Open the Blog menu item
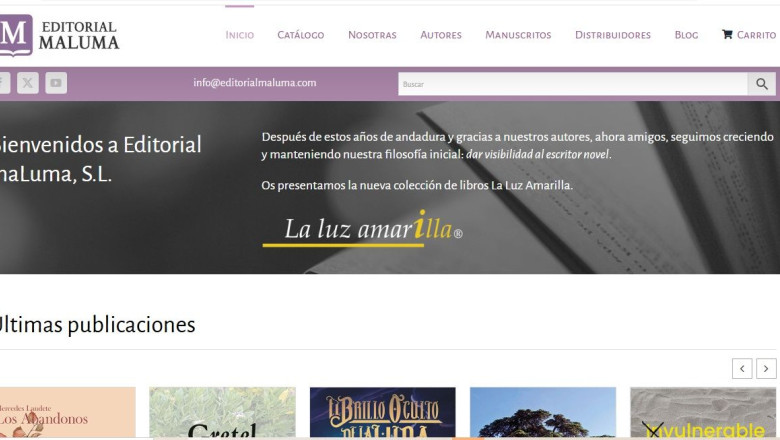The image size is (780, 440). coord(686,35)
